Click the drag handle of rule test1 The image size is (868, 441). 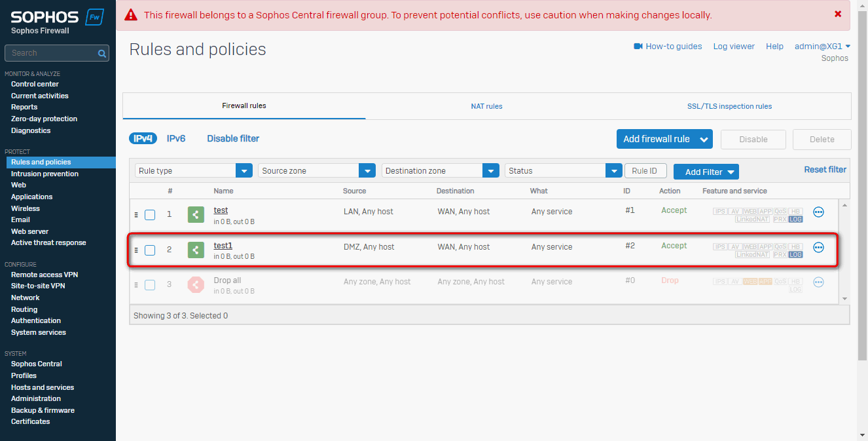click(136, 250)
